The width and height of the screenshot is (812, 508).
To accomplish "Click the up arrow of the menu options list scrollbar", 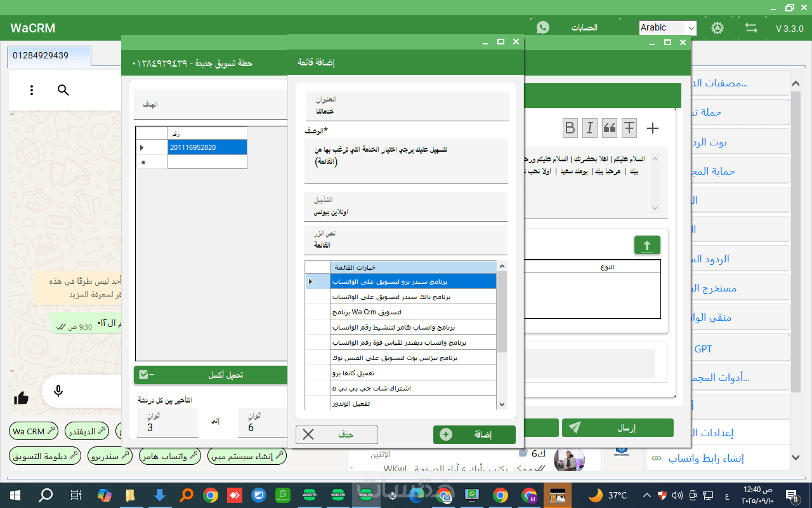I will 502,266.
